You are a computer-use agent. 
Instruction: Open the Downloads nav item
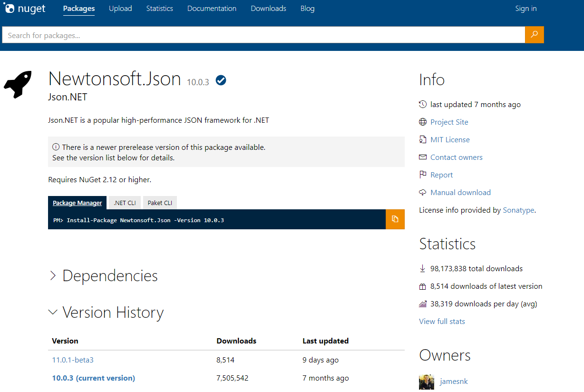[x=269, y=9]
